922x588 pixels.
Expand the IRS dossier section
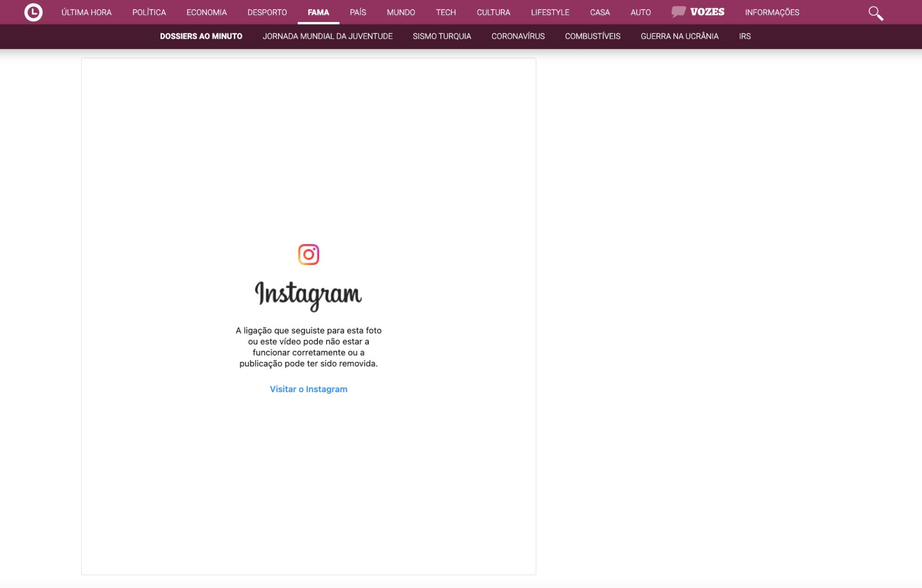745,36
